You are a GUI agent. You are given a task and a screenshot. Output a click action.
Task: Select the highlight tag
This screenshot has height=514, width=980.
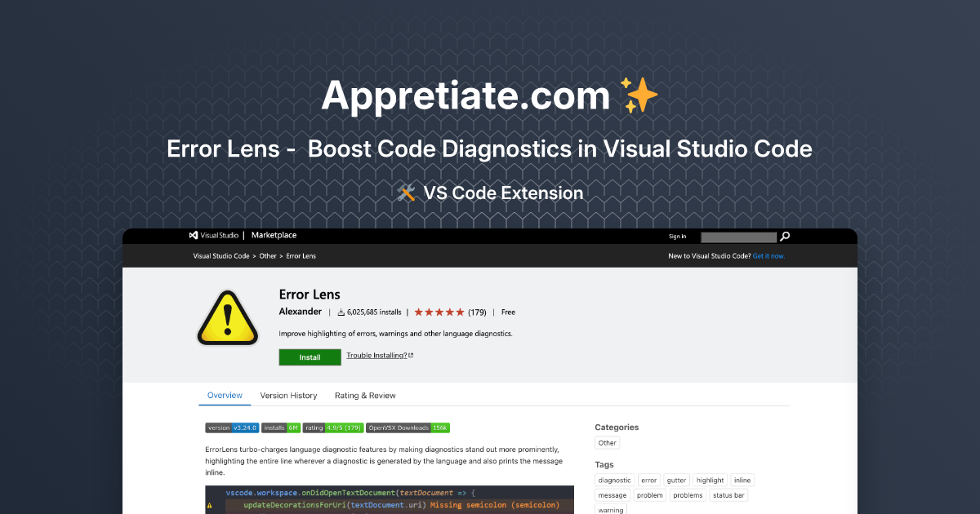[x=710, y=481]
